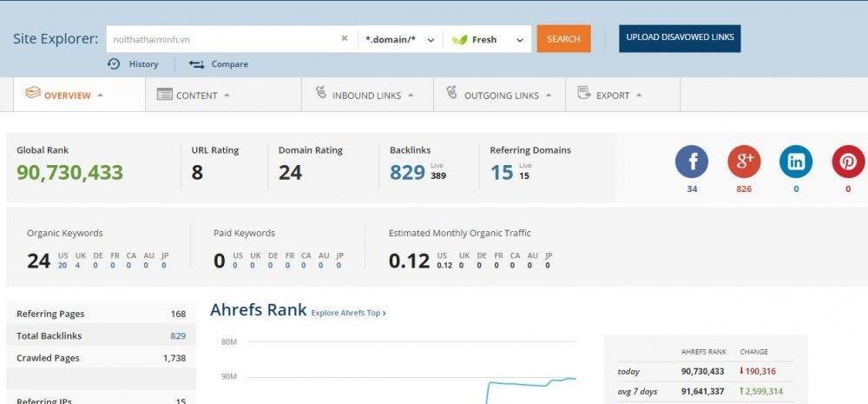Open the History link
This screenshot has height=404, width=868.
[143, 64]
